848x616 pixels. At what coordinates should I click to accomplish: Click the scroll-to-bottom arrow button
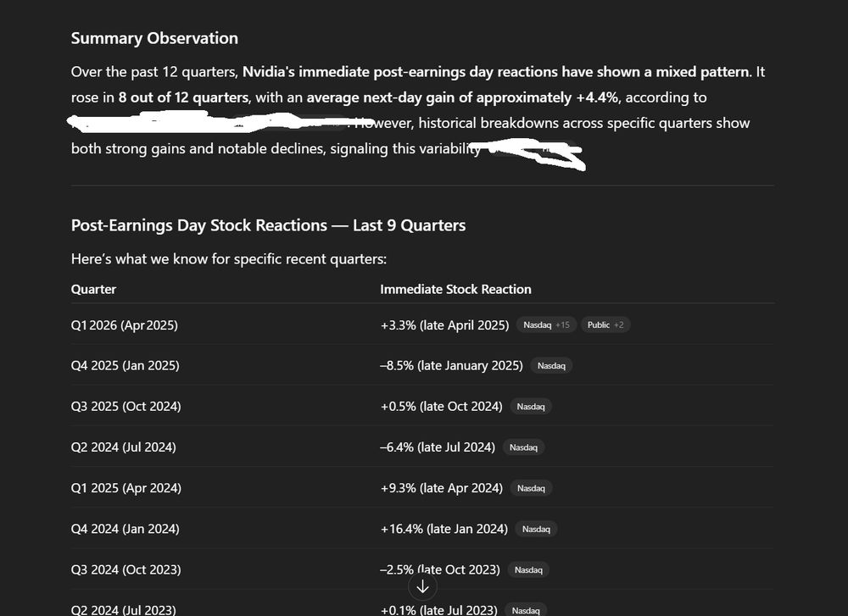click(x=422, y=587)
